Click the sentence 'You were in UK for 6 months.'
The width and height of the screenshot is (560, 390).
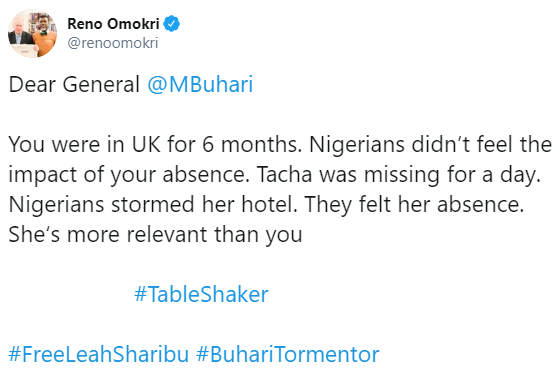[x=155, y=144]
